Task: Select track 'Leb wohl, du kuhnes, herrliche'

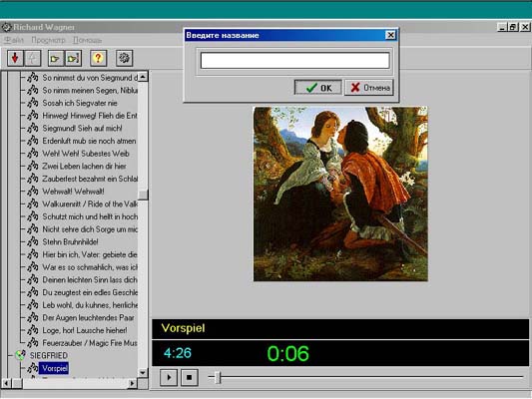Action: click(x=90, y=305)
